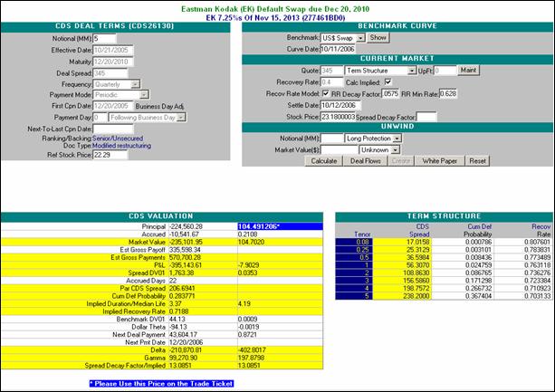Screen dimensions: 555x392
Task: Click Market Value -235,101.95
Action: (x=186, y=242)
